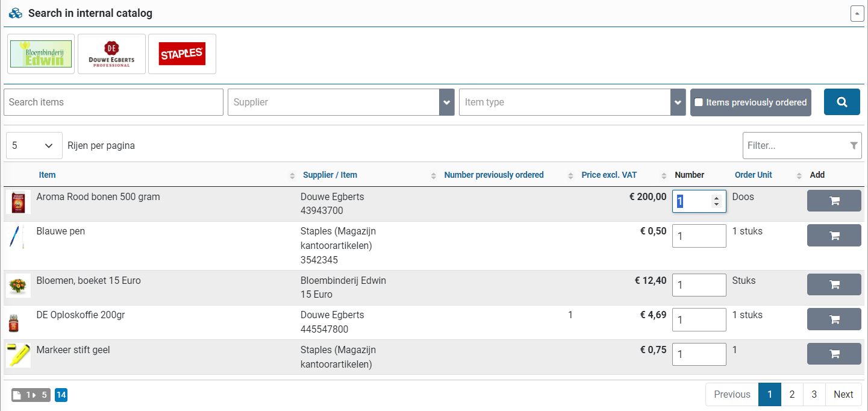868x411 pixels.
Task: Change rows per page dropdown
Action: 34,146
